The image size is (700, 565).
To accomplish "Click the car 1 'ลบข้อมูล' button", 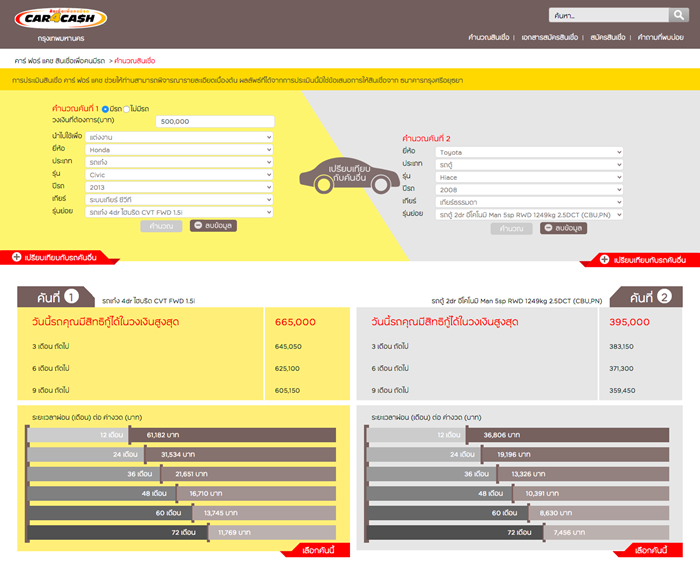I will 213,226.
